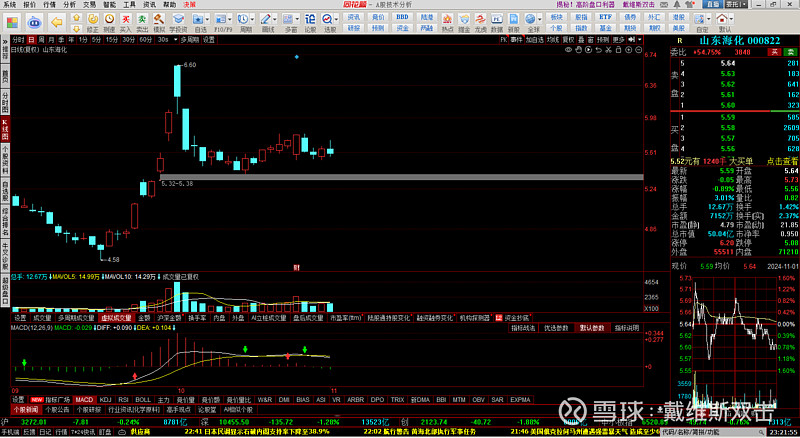This screenshot has height=438, width=800.
Task: Expand the 选股 dropdown arrow
Action: click(336, 19)
